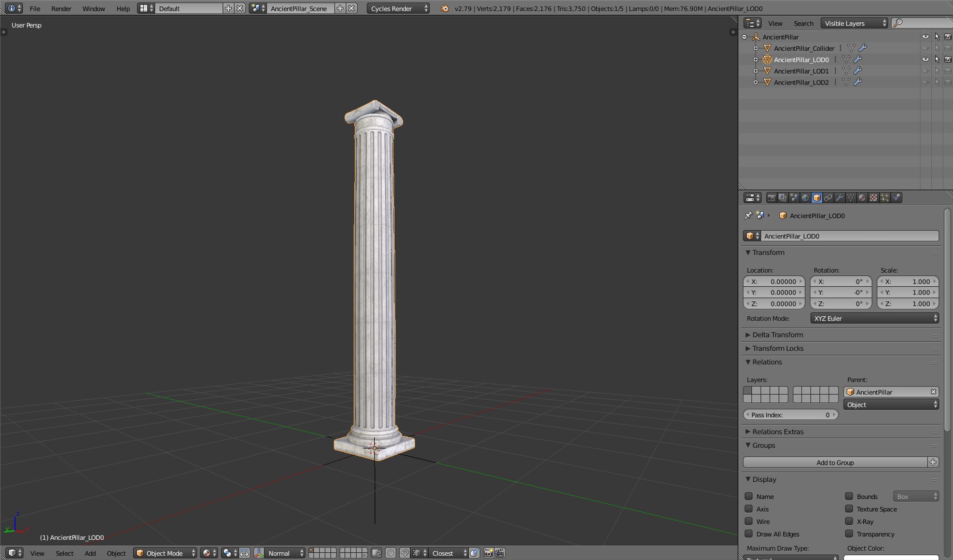Open the Window menu

[93, 8]
